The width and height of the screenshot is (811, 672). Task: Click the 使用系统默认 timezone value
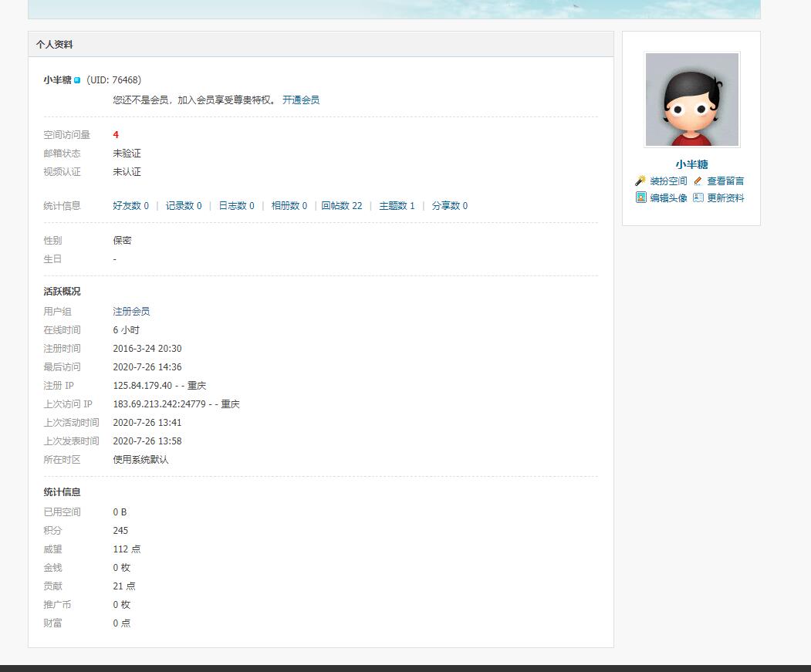[x=140, y=459]
